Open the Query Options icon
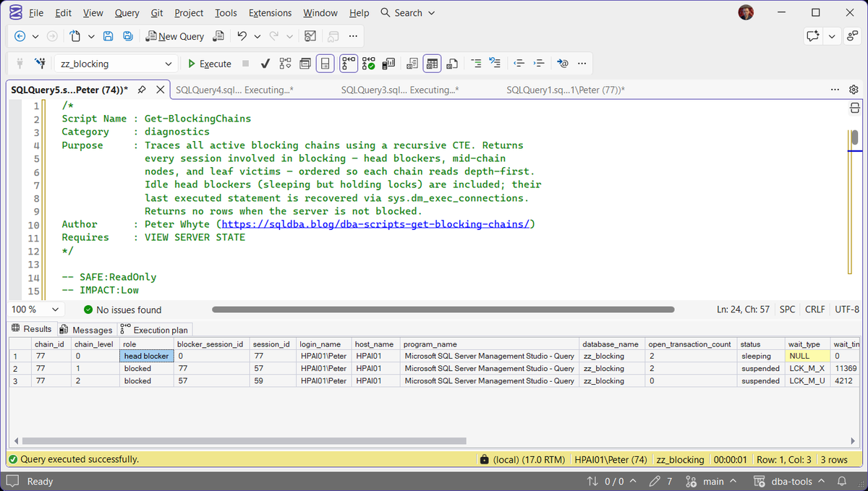The width and height of the screenshot is (868, 491). (x=305, y=64)
